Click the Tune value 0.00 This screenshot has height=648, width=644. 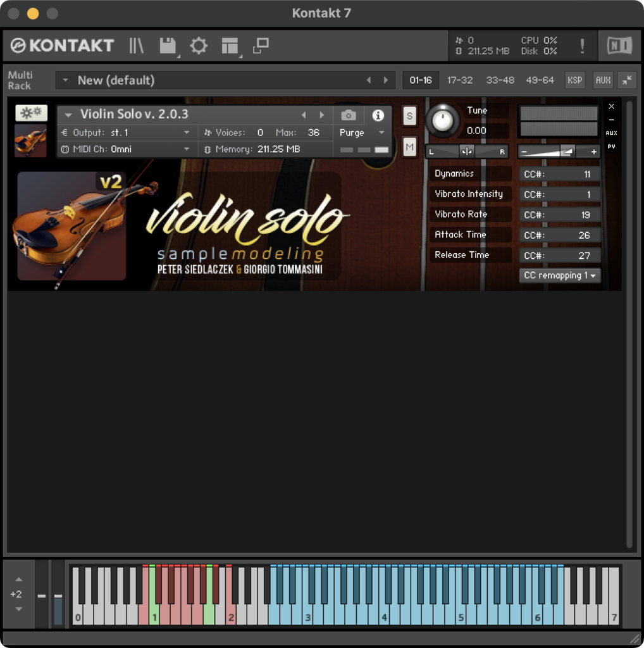(476, 130)
